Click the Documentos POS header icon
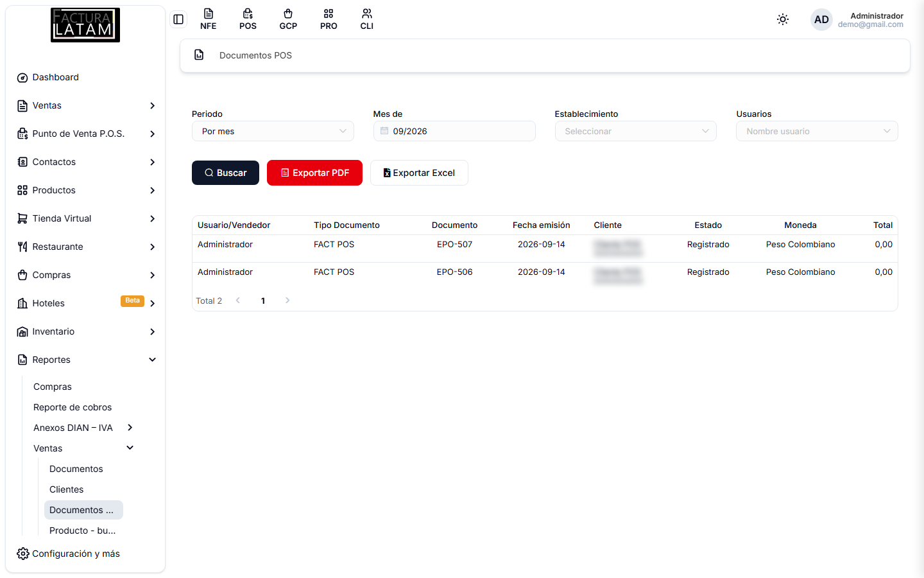The width and height of the screenshot is (924, 578). (x=199, y=55)
